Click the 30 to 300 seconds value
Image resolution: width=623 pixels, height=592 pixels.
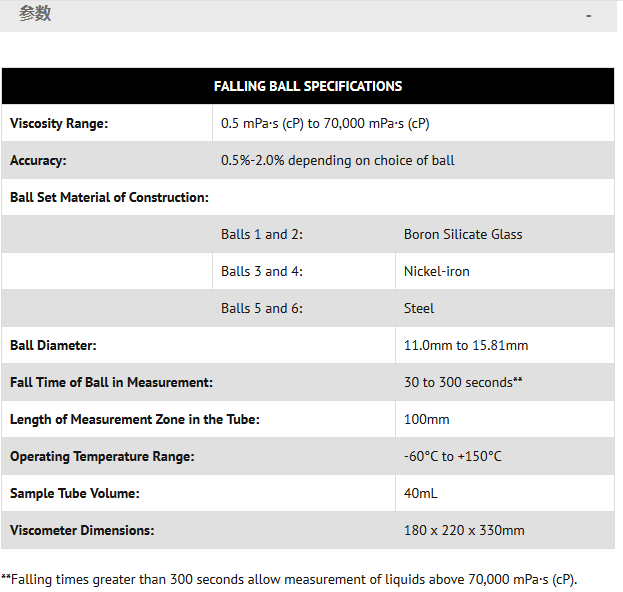click(463, 382)
